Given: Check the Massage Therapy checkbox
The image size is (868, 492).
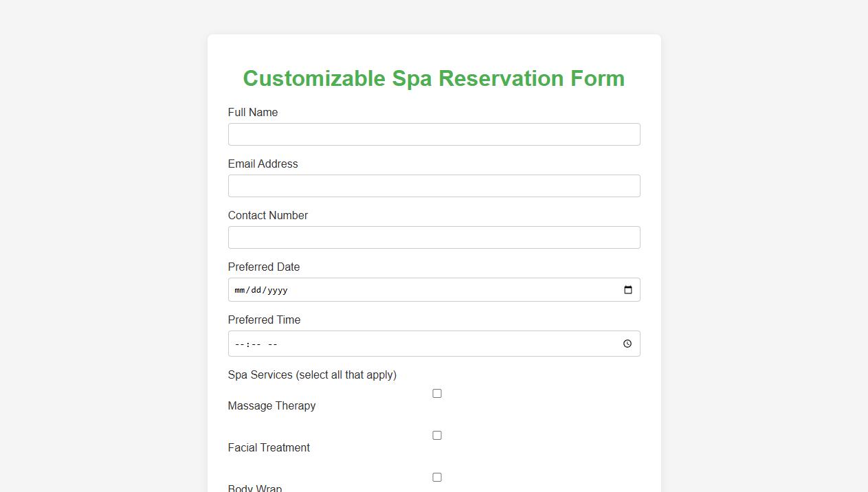Looking at the screenshot, I should 437,393.
